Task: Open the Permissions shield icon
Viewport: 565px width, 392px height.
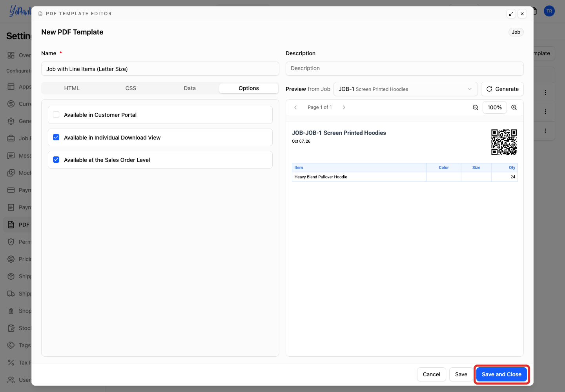Action: 11,242
